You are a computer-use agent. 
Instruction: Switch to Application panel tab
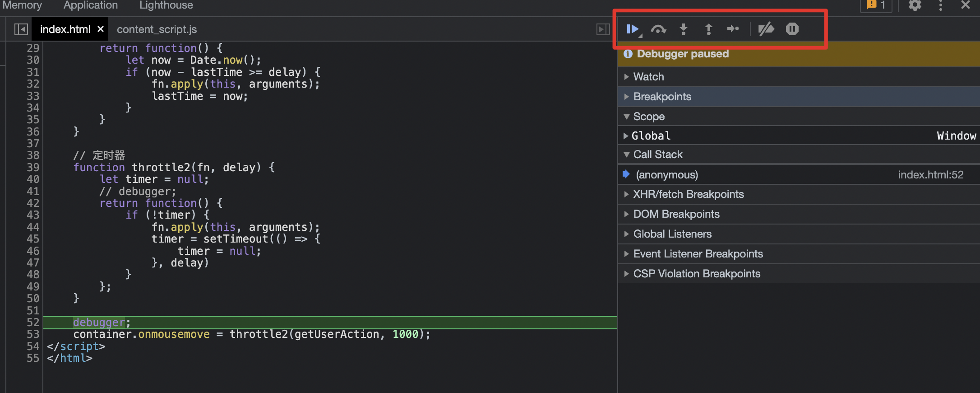pyautogui.click(x=91, y=5)
